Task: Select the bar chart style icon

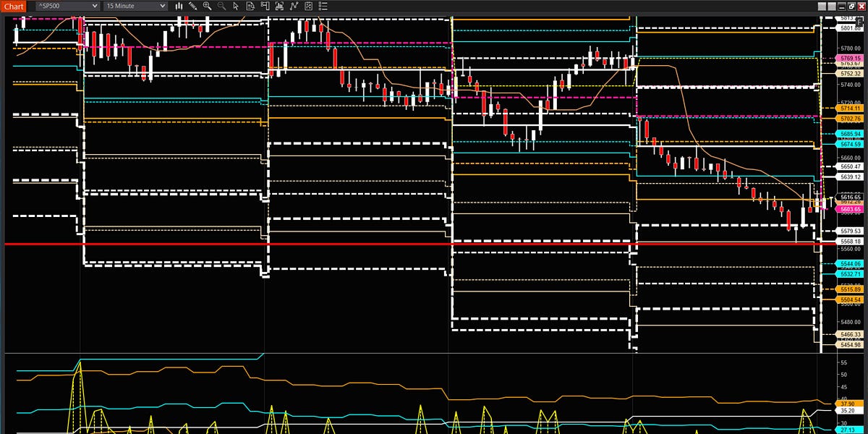Action: [x=179, y=6]
